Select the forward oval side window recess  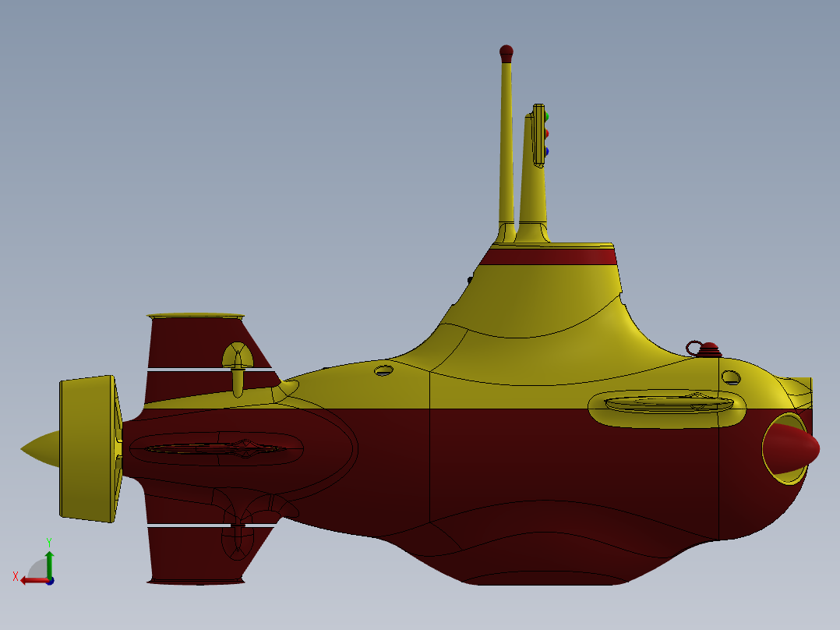coord(668,409)
